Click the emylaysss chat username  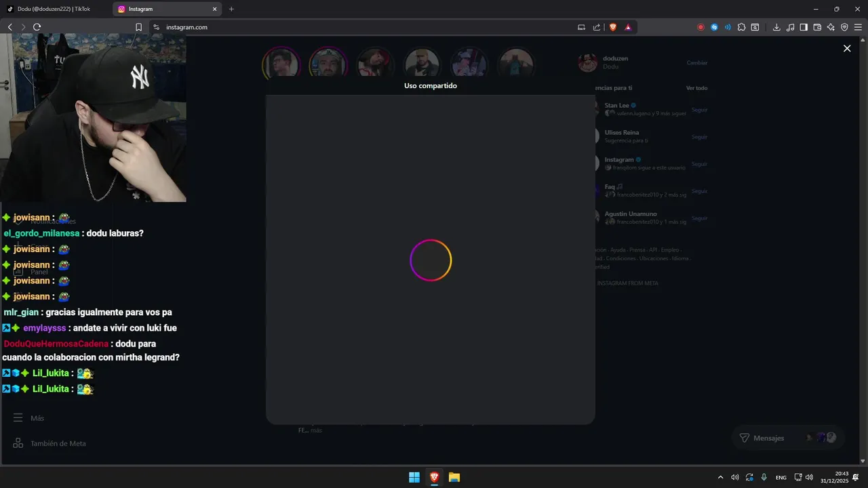(45, 328)
